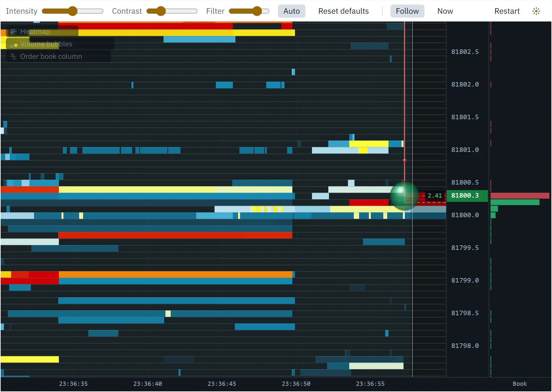Click the 81798.5 price label
The image size is (552, 392).
click(x=465, y=313)
